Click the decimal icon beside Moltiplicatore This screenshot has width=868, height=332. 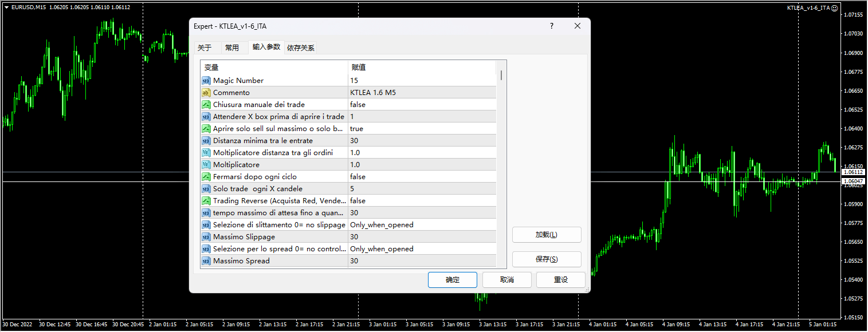206,164
